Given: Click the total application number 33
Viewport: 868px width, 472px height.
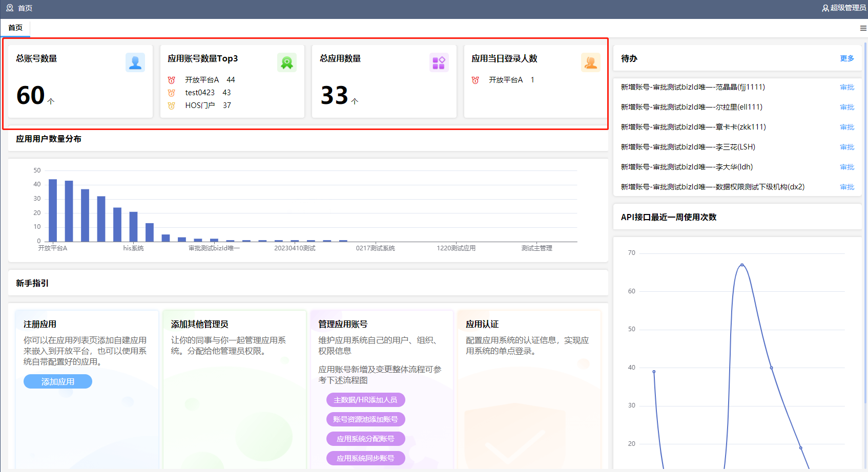Looking at the screenshot, I should 335,95.
